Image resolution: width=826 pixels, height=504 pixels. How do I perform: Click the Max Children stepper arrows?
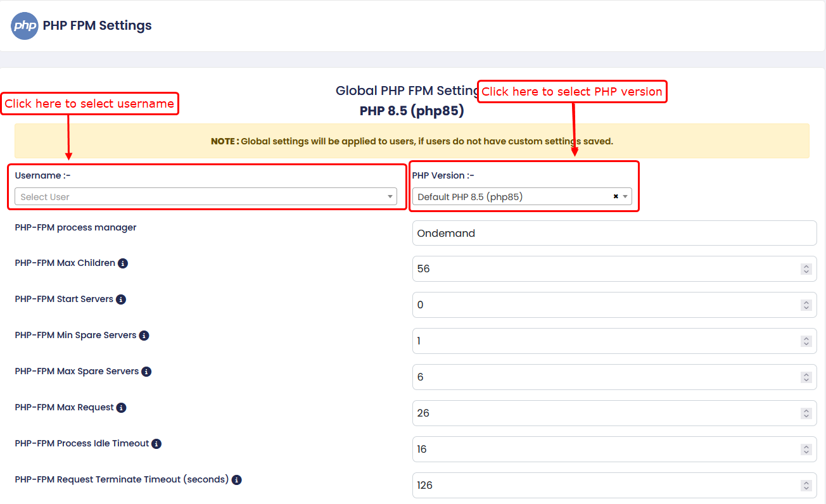[x=806, y=269]
